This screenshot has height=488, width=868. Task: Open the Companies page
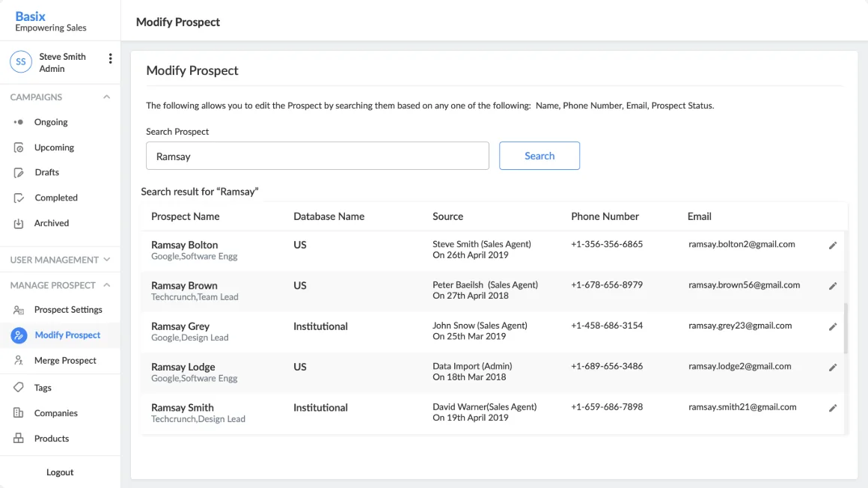coord(56,413)
